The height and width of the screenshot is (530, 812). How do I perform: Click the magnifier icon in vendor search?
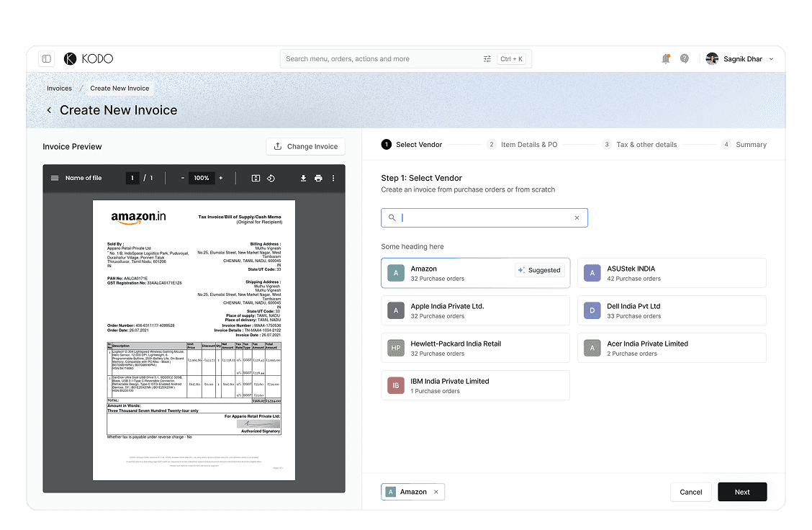[x=392, y=218]
